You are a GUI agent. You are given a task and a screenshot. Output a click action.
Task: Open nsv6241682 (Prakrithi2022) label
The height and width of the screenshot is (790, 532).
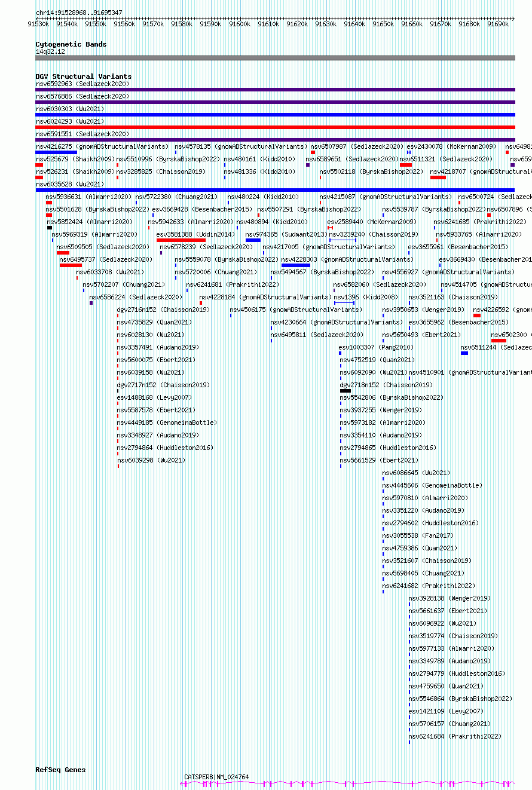[429, 586]
